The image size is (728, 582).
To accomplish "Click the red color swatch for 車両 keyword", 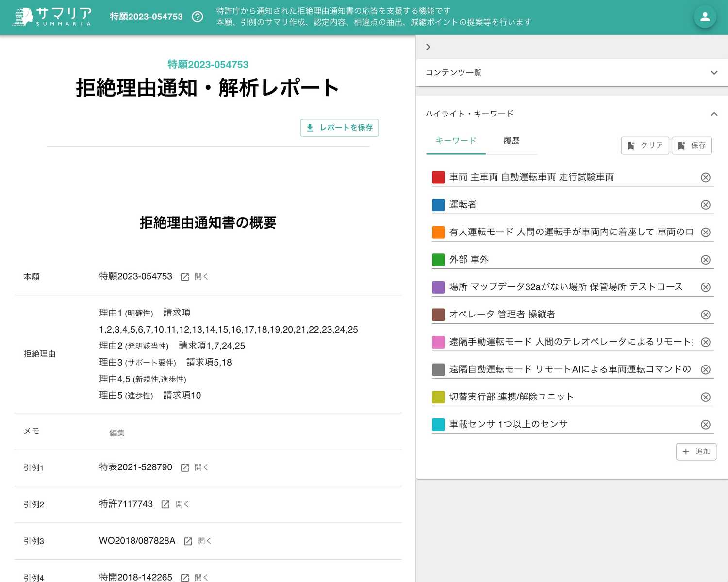I will pyautogui.click(x=438, y=177).
